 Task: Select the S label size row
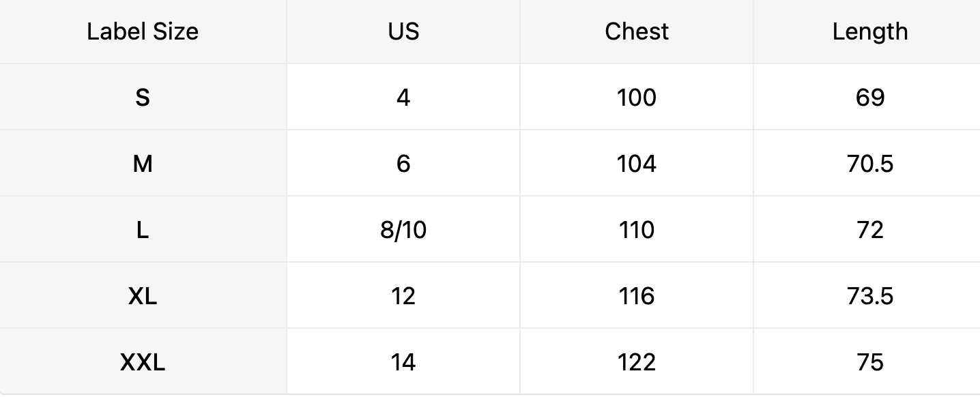143,98
